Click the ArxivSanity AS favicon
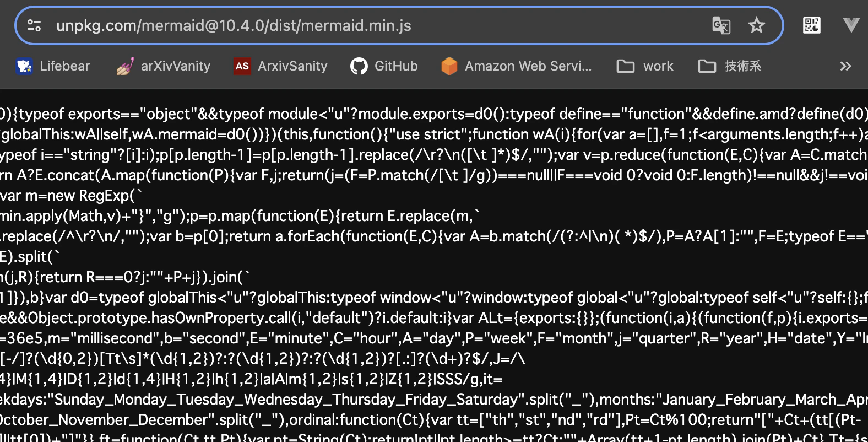The image size is (868, 442). pyautogui.click(x=242, y=66)
